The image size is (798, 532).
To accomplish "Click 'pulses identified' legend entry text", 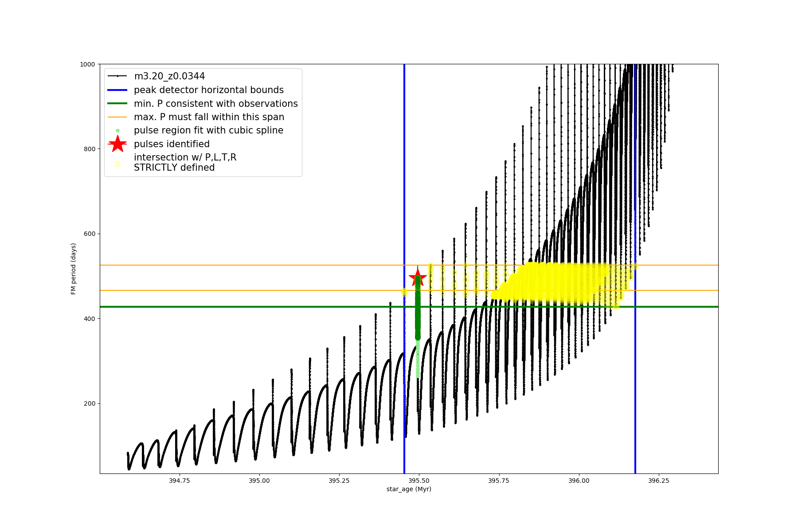I will (x=172, y=144).
